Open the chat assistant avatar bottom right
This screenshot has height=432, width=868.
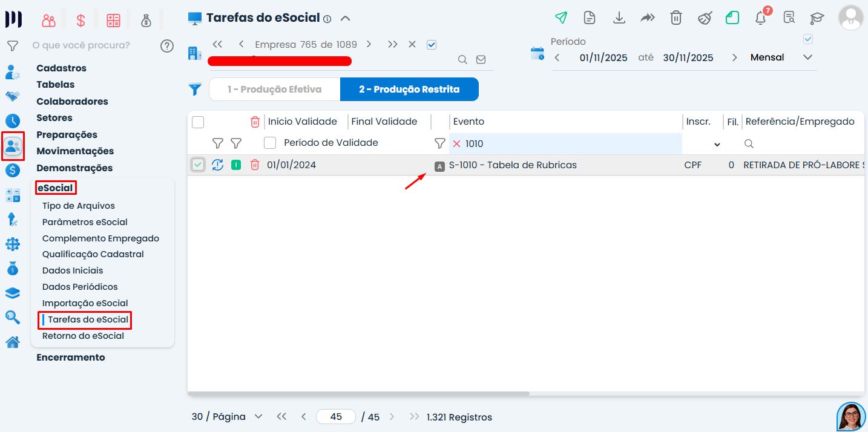point(851,417)
